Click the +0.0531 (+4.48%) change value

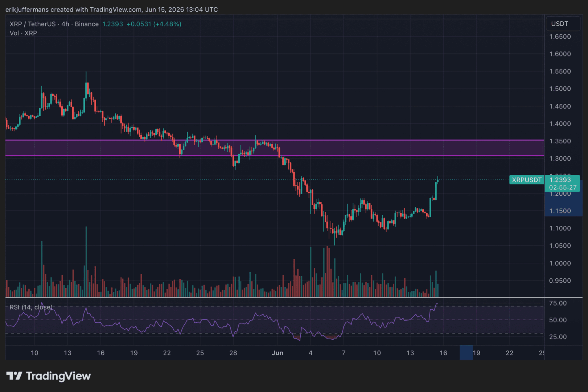click(154, 24)
